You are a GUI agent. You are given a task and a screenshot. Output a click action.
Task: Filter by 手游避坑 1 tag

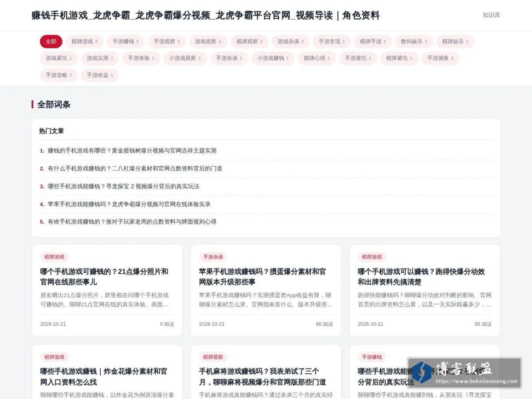tap(358, 58)
